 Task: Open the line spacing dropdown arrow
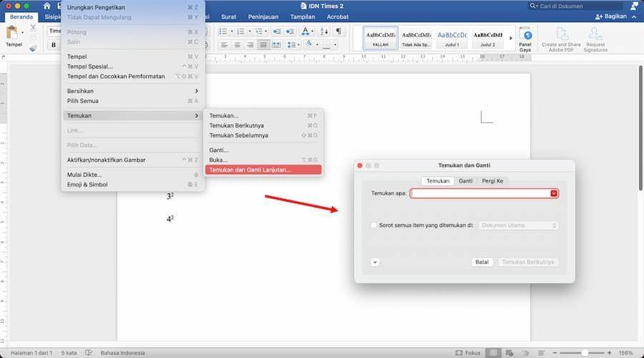pos(298,45)
